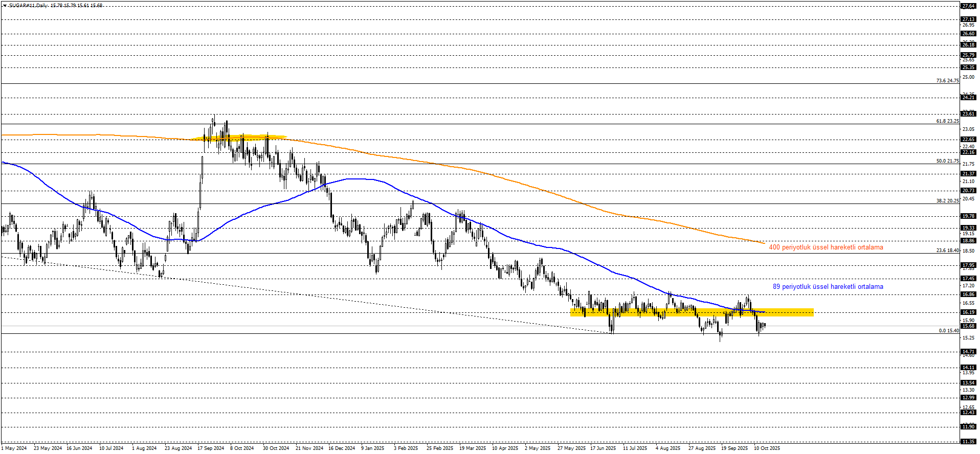Viewport: 980px width, 454px height.
Task: Click the 73.6 24.75 Fibonacci level label
Action: 947,81
